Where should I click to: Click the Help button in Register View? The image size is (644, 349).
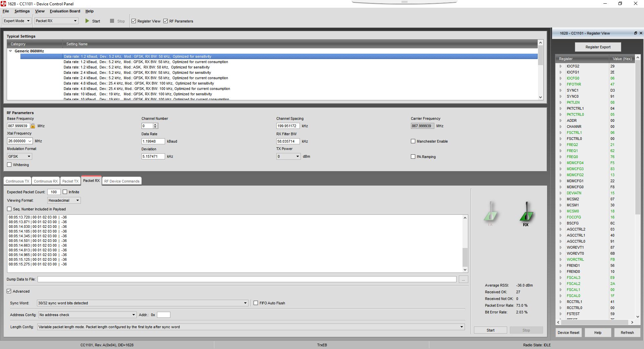pyautogui.click(x=598, y=333)
